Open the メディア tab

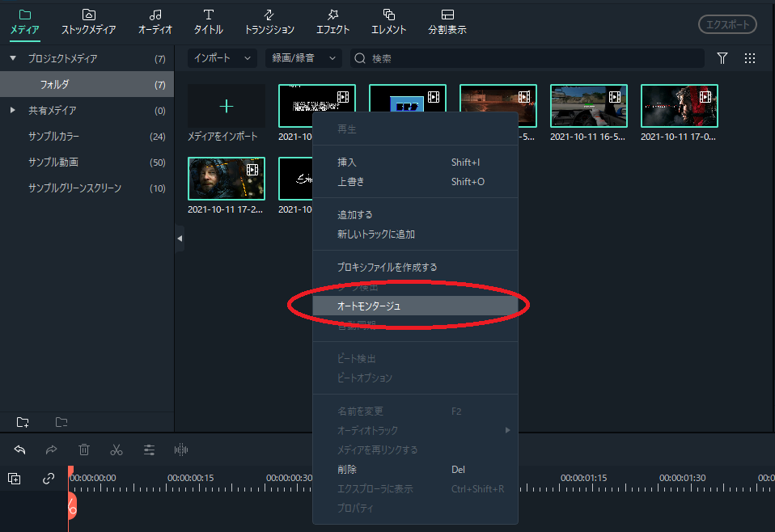coord(25,22)
